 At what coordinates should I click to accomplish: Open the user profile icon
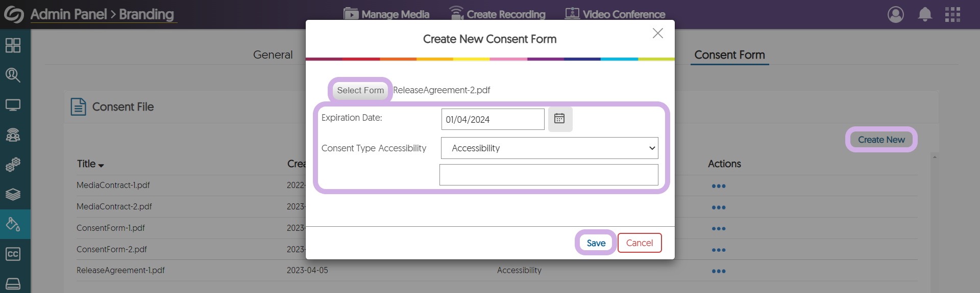tap(896, 14)
